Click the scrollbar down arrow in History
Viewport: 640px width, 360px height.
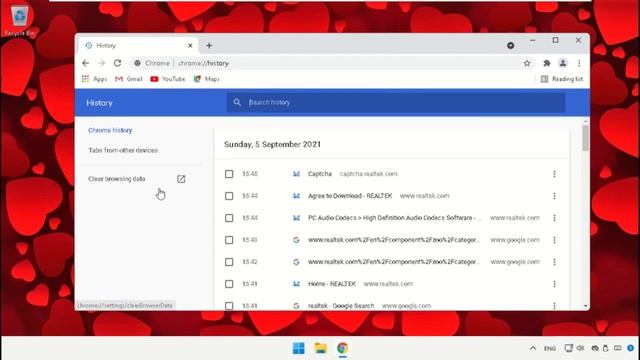(586, 306)
